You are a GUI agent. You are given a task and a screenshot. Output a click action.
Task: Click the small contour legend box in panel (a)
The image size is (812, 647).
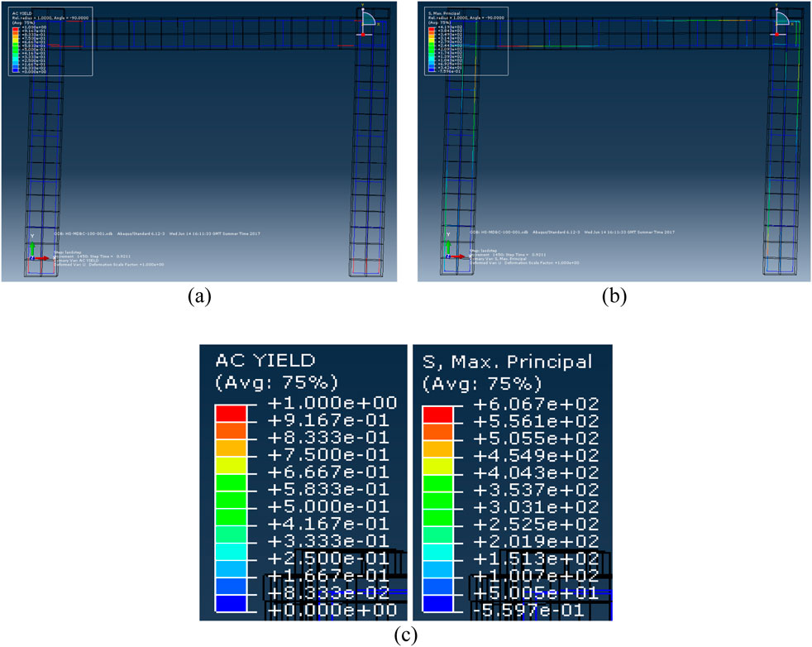(50, 41)
